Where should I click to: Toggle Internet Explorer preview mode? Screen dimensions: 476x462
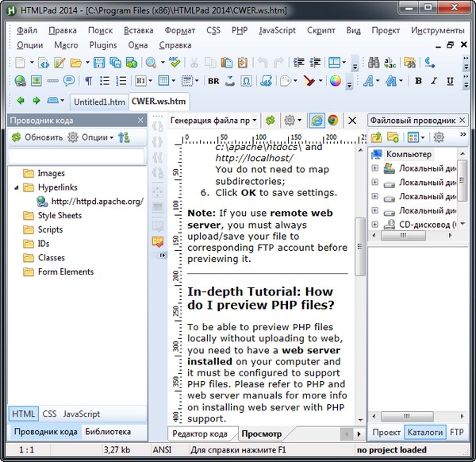[x=316, y=120]
